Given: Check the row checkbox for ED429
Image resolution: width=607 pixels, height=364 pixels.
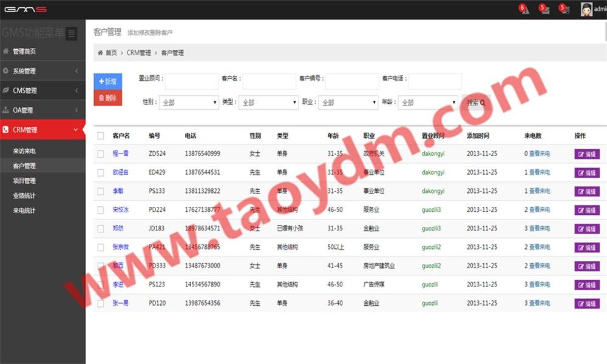Looking at the screenshot, I should [101, 172].
